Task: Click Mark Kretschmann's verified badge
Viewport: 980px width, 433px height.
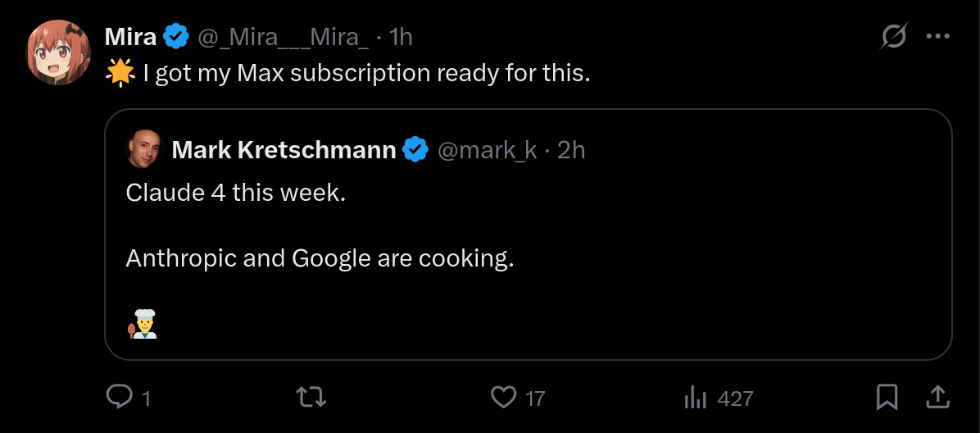Action: (415, 149)
